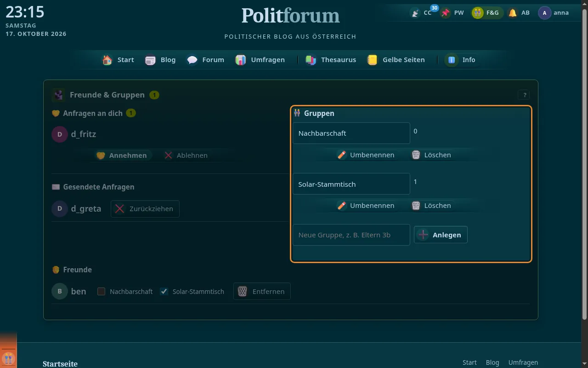Open the Umfragen menu item

coord(260,60)
